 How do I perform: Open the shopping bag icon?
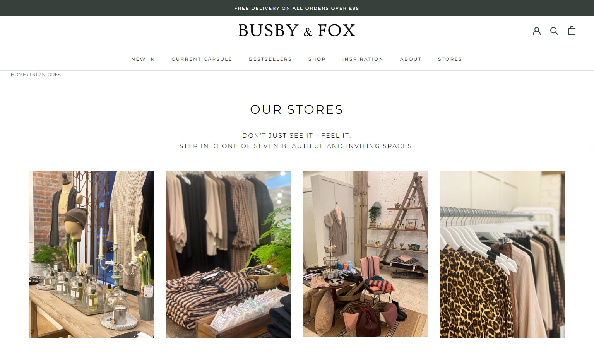click(x=572, y=31)
